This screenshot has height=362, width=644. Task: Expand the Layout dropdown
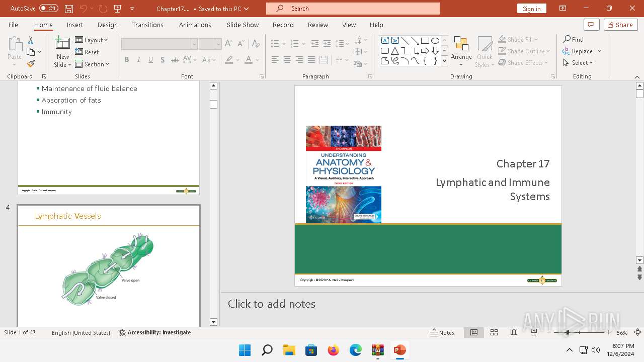tap(92, 40)
